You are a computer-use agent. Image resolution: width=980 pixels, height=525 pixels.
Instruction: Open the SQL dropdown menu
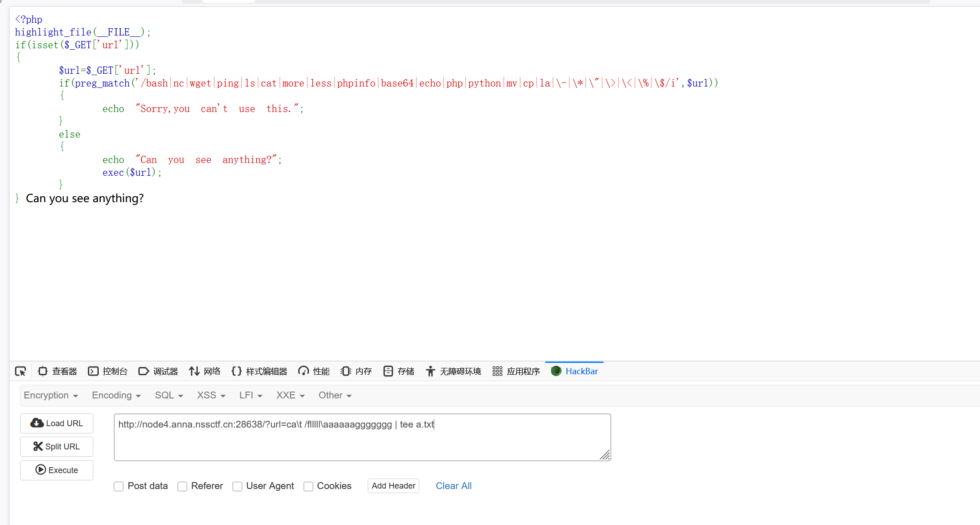(169, 395)
